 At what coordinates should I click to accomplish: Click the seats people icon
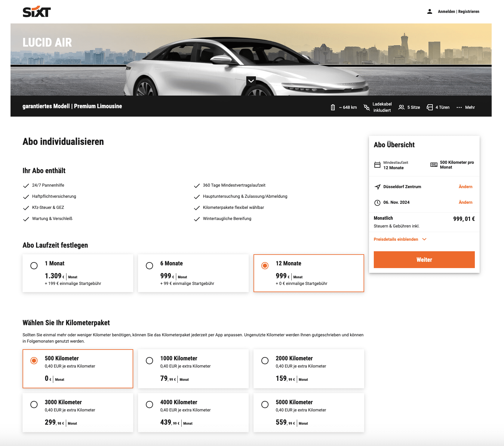pyautogui.click(x=401, y=107)
